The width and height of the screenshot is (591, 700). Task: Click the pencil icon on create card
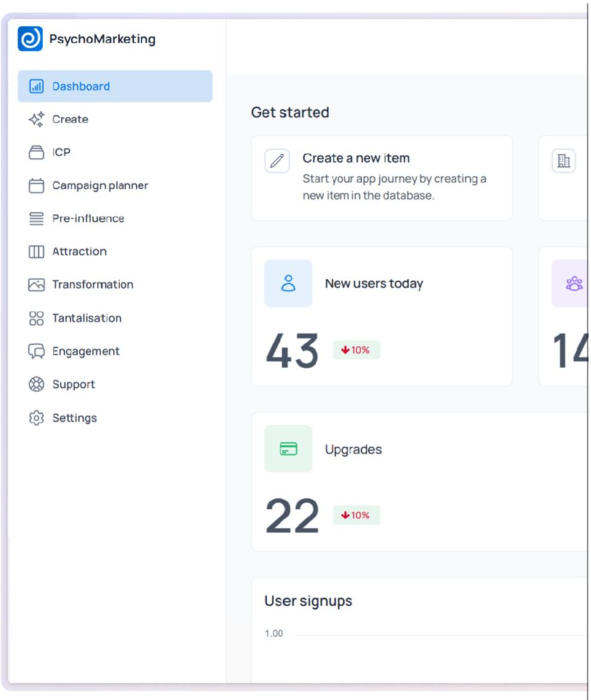tap(277, 161)
